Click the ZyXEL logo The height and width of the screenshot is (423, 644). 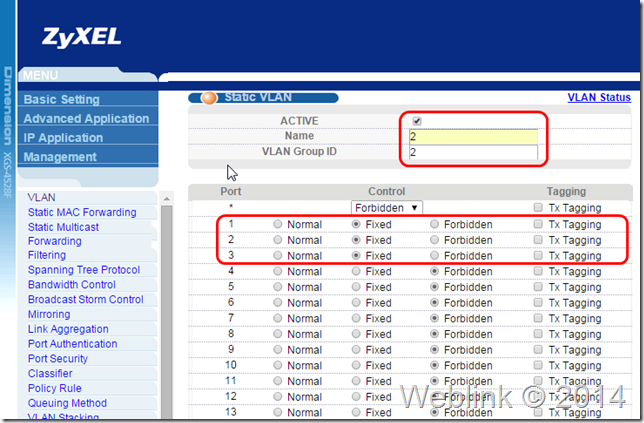[x=81, y=37]
